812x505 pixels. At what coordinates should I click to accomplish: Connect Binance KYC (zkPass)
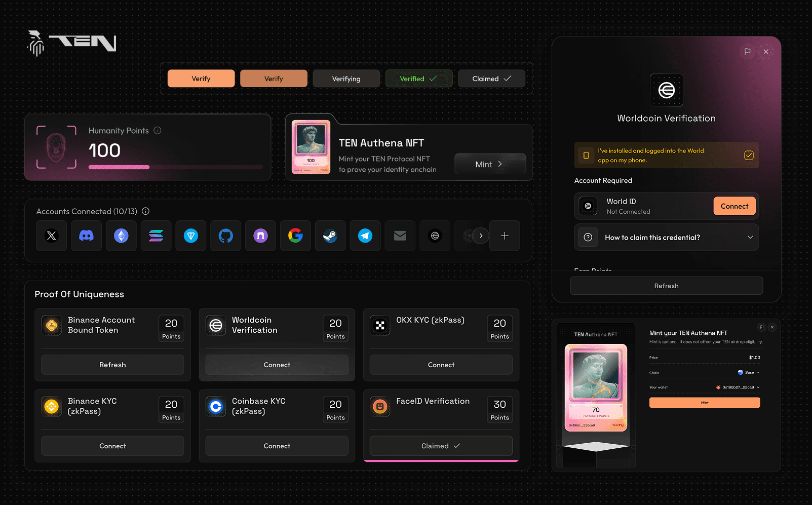coord(112,446)
